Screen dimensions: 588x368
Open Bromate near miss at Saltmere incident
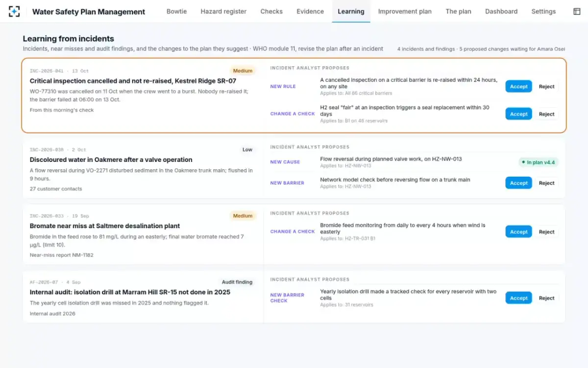(105, 226)
